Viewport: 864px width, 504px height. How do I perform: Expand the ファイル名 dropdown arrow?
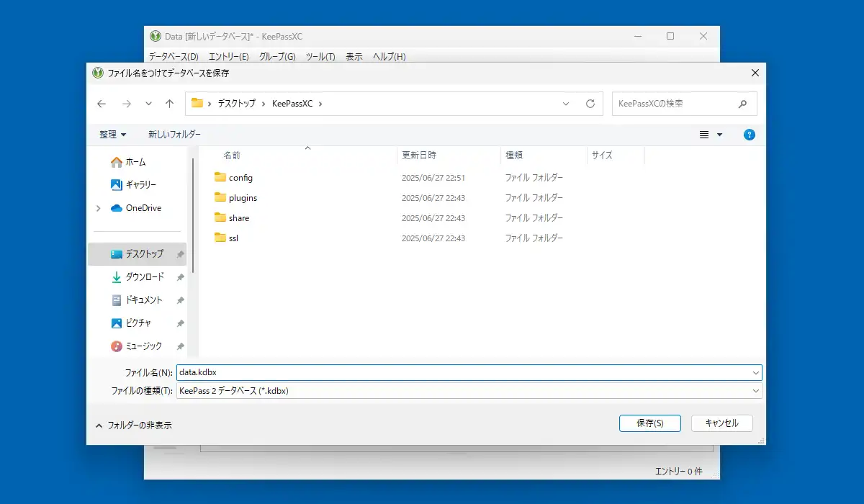tap(755, 373)
